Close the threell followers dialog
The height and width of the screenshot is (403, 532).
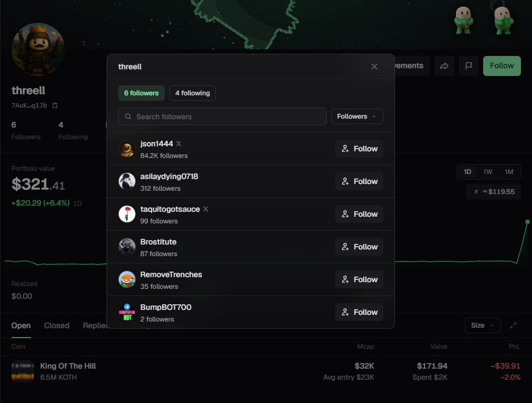[374, 67]
